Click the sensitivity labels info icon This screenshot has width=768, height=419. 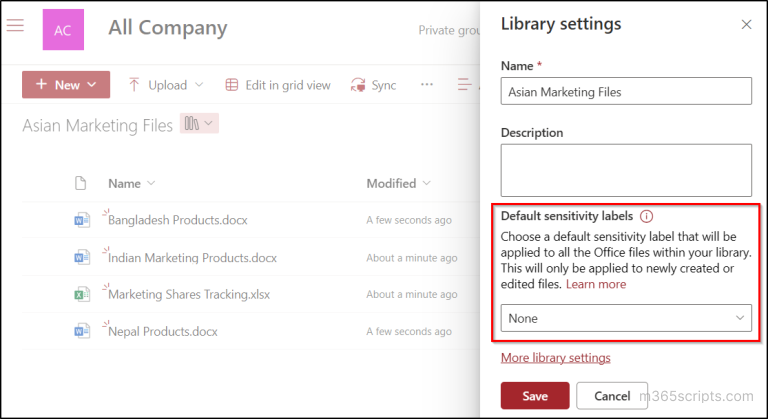coord(647,216)
